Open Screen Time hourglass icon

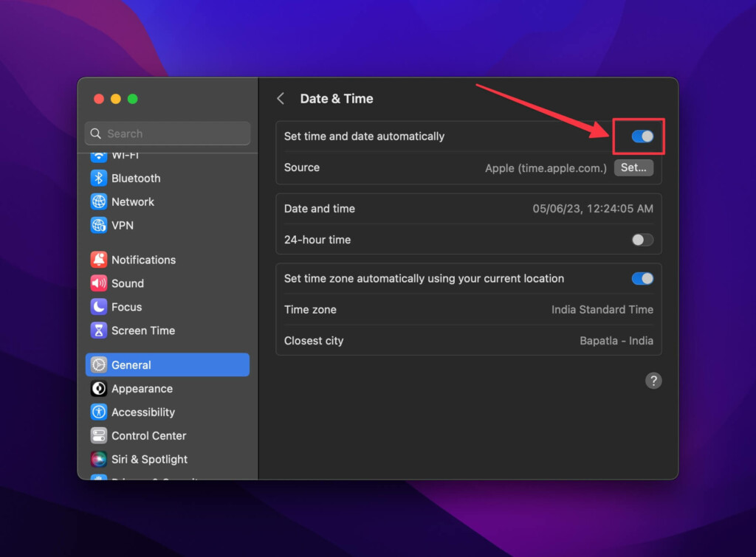tap(99, 331)
